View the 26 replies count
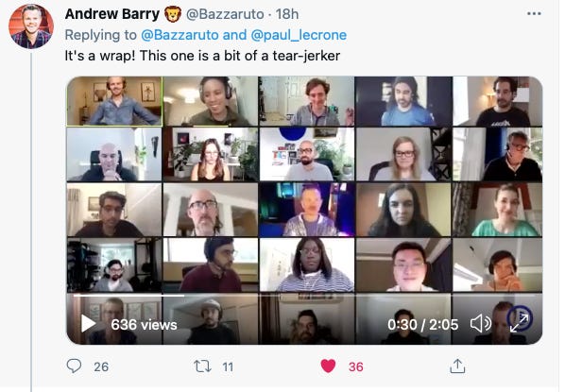The width and height of the screenshot is (565, 392). tap(101, 366)
